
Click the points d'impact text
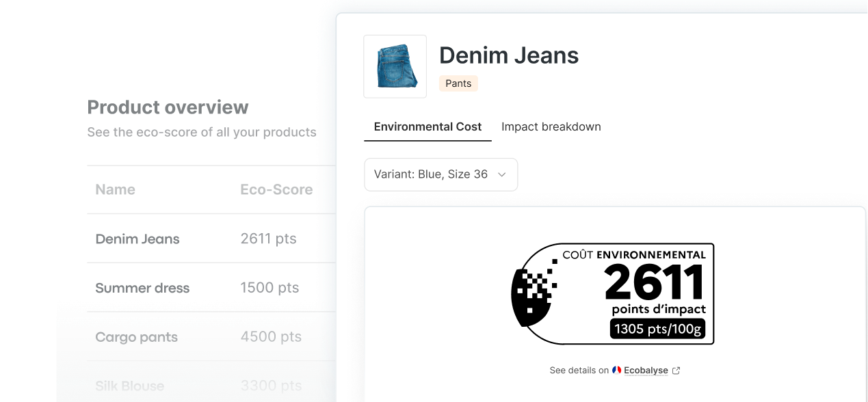point(659,310)
